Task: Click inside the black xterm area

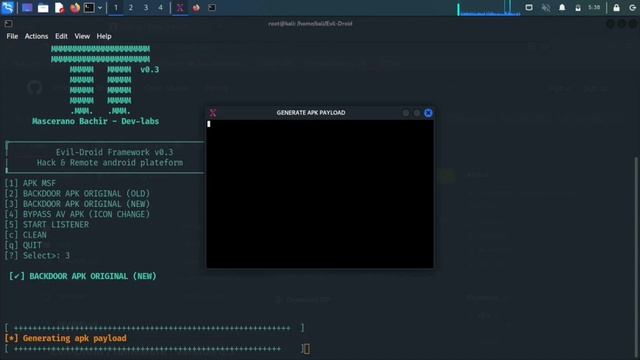Action: 320,193
